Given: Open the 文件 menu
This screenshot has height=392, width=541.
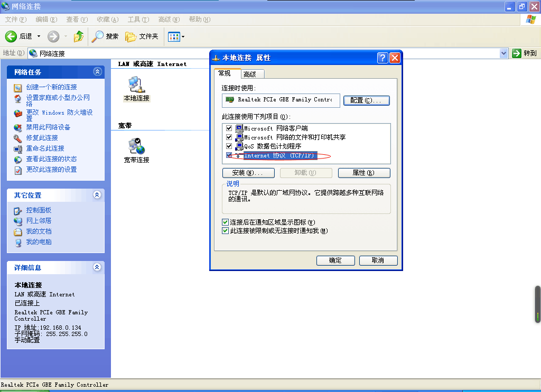Looking at the screenshot, I should click(15, 20).
